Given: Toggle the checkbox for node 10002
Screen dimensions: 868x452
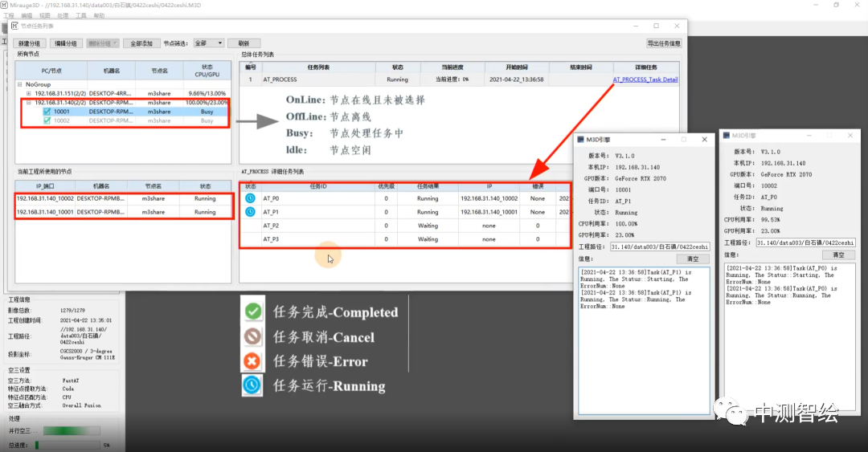Looking at the screenshot, I should point(47,120).
